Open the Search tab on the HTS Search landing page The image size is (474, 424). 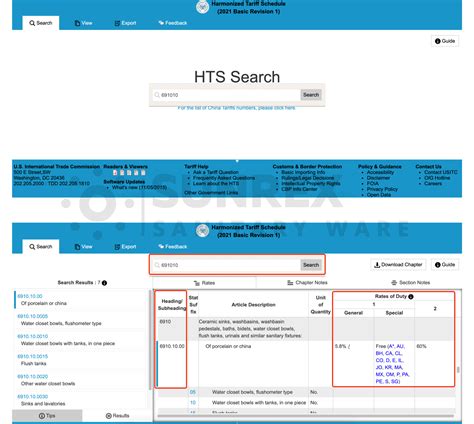coord(41,23)
